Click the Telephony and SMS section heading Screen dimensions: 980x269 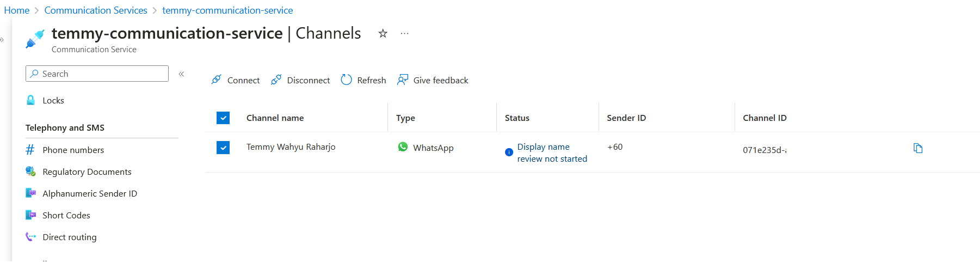[65, 127]
